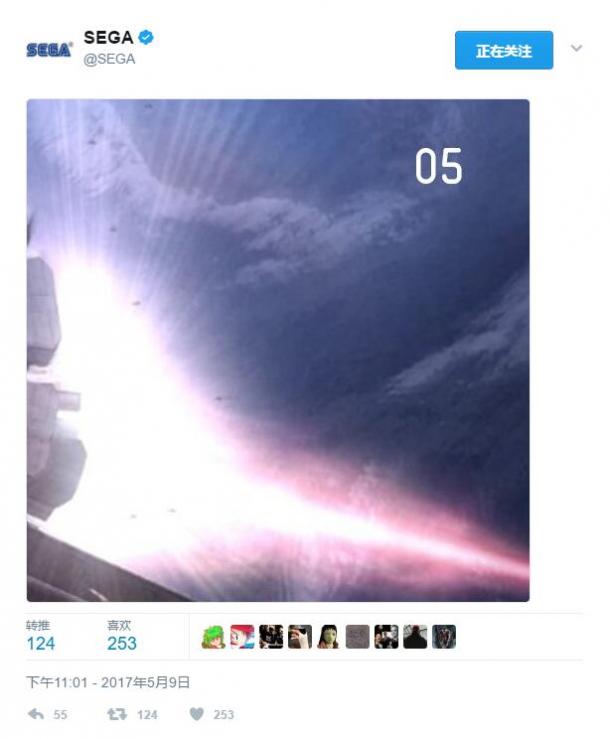Image resolution: width=610 pixels, height=739 pixels.
Task: Open the SEGA display name link
Action: point(108,37)
